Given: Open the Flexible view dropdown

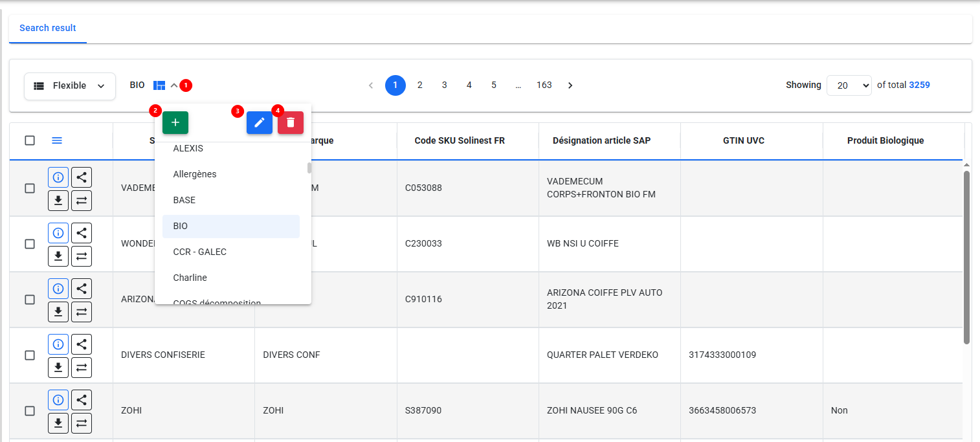Looking at the screenshot, I should [x=70, y=86].
